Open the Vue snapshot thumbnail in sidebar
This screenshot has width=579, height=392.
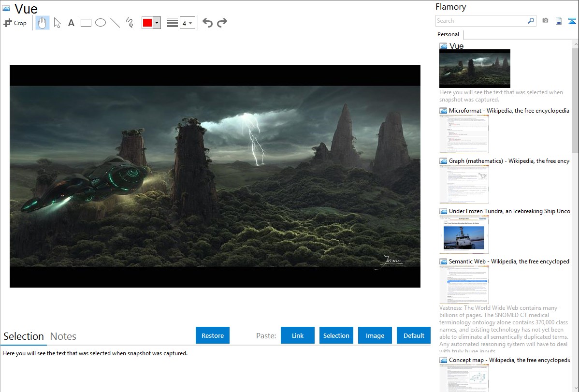[475, 68]
